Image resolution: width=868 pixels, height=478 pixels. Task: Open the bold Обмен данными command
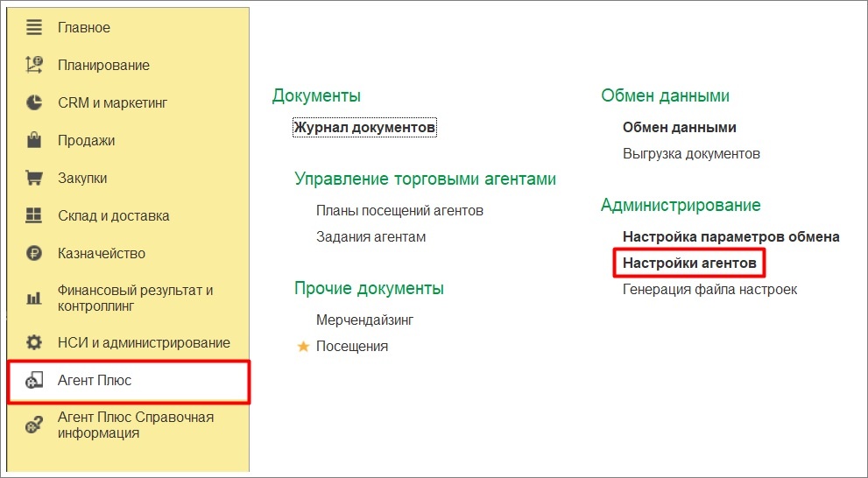click(679, 127)
